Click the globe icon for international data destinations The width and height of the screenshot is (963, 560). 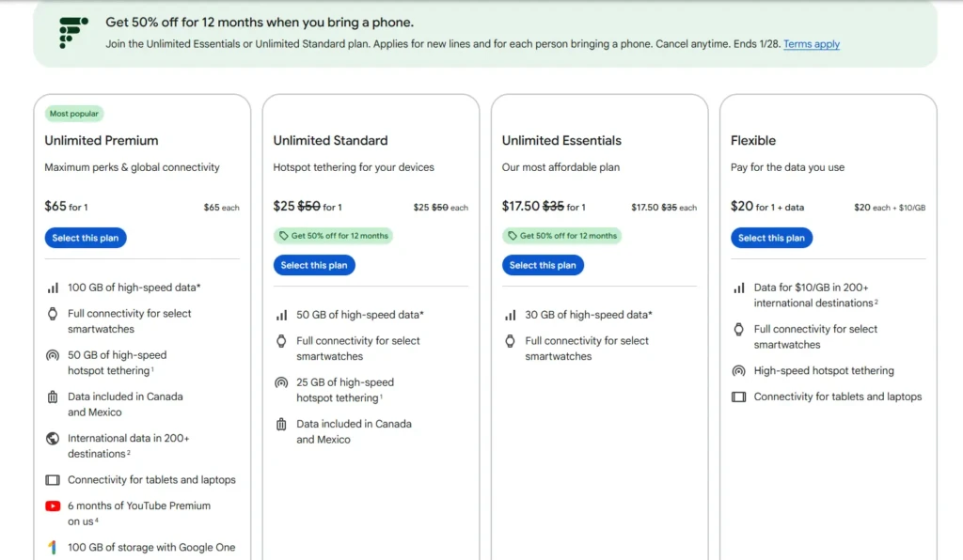coord(53,438)
